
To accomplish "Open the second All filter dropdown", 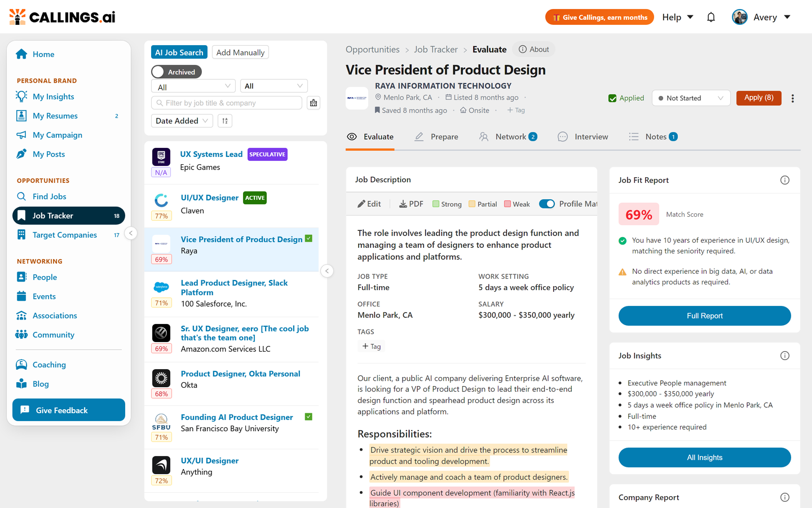I will (274, 86).
